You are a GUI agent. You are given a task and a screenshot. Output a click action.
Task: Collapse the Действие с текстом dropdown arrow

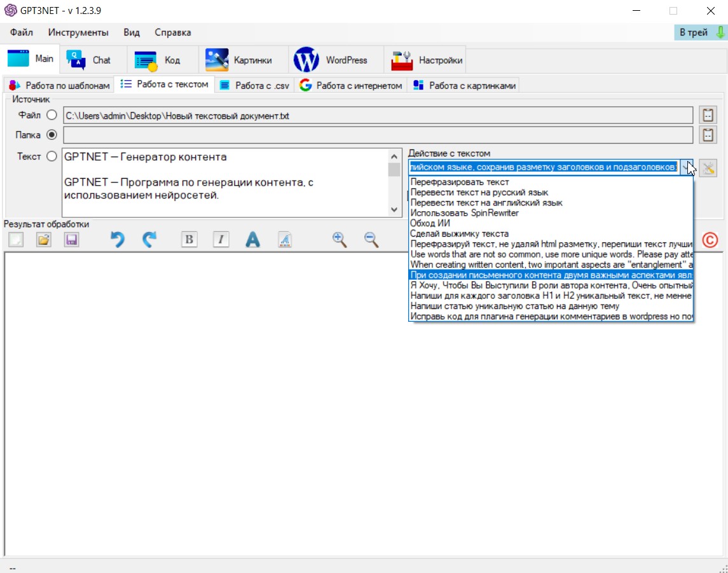click(687, 167)
